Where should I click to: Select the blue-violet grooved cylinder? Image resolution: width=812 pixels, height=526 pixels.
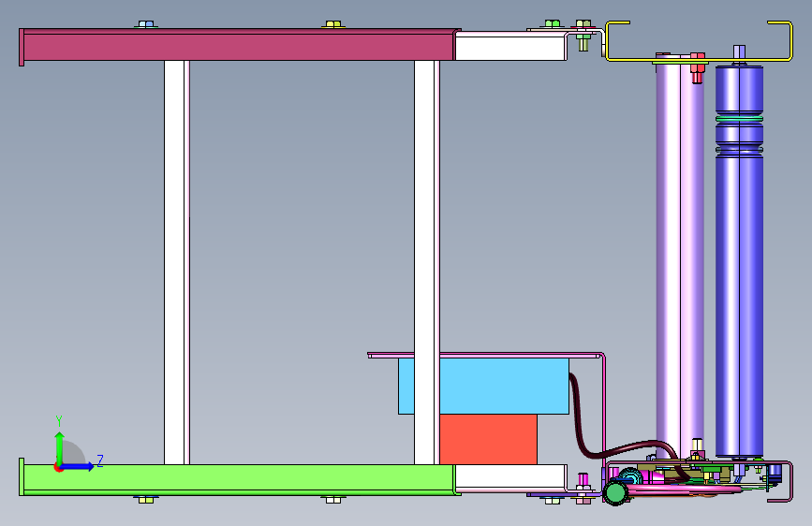pos(739,261)
